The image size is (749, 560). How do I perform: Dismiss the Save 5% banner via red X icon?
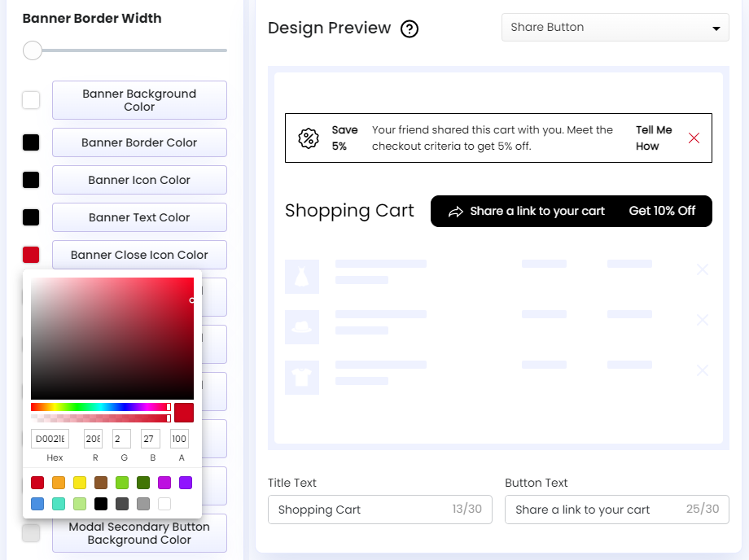[x=694, y=138]
